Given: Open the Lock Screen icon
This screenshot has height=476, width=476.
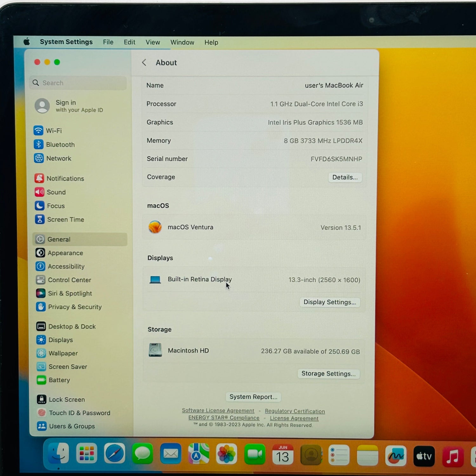Looking at the screenshot, I should point(42,399).
